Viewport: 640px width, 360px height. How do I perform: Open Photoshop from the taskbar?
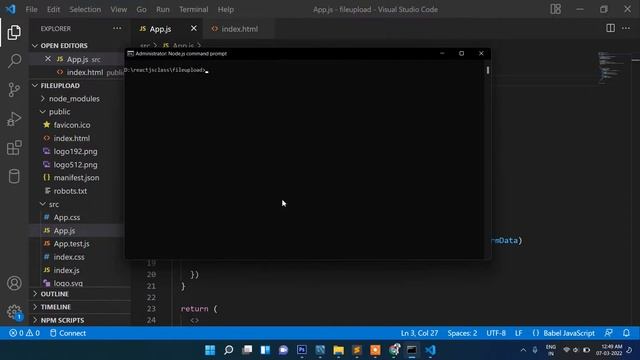pyautogui.click(x=302, y=350)
